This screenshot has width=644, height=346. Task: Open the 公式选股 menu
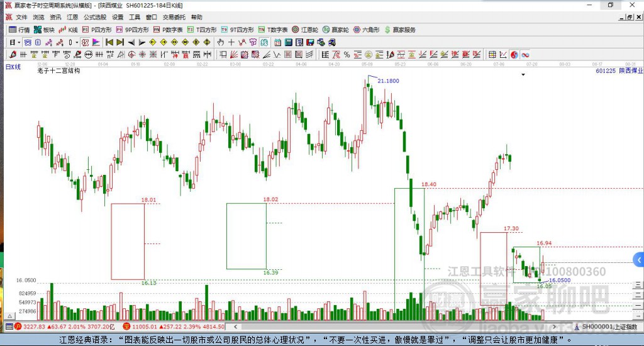click(x=95, y=17)
